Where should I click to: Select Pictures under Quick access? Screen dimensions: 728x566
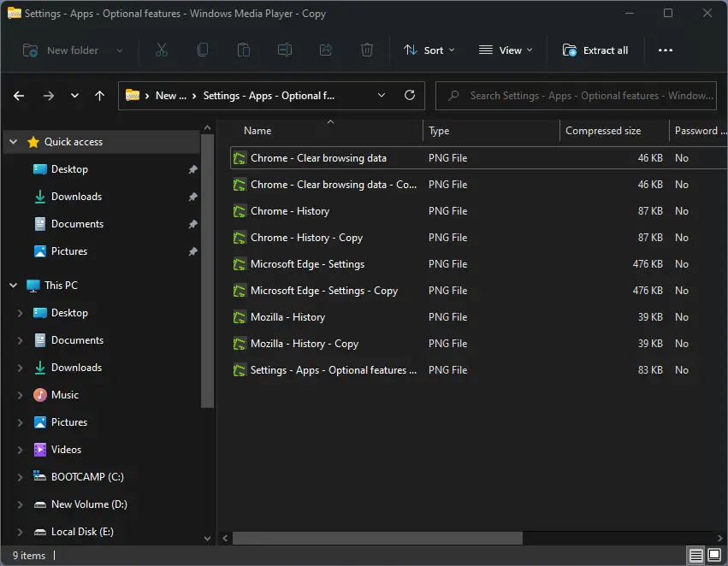click(69, 251)
